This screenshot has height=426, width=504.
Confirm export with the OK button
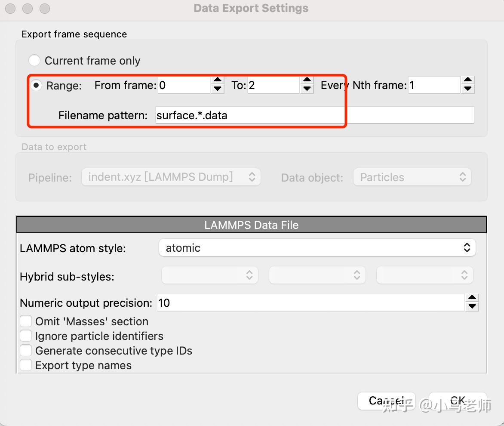pyautogui.click(x=458, y=401)
